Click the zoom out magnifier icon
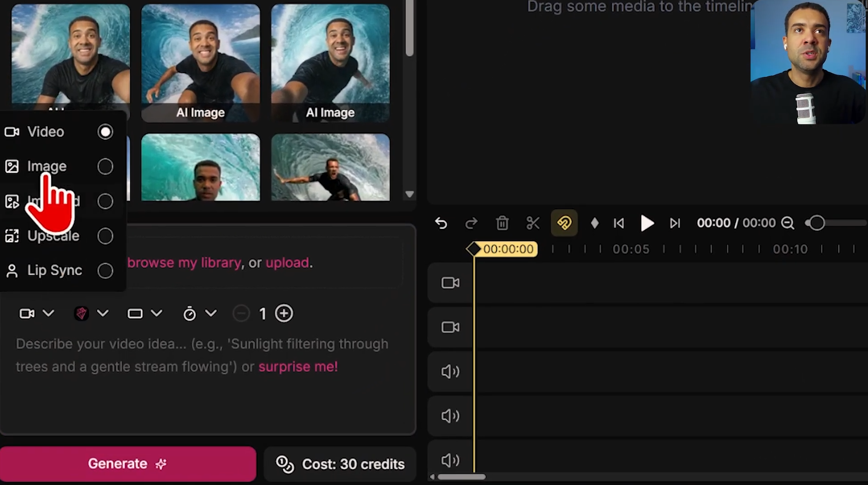Image resolution: width=868 pixels, height=485 pixels. [x=789, y=223]
